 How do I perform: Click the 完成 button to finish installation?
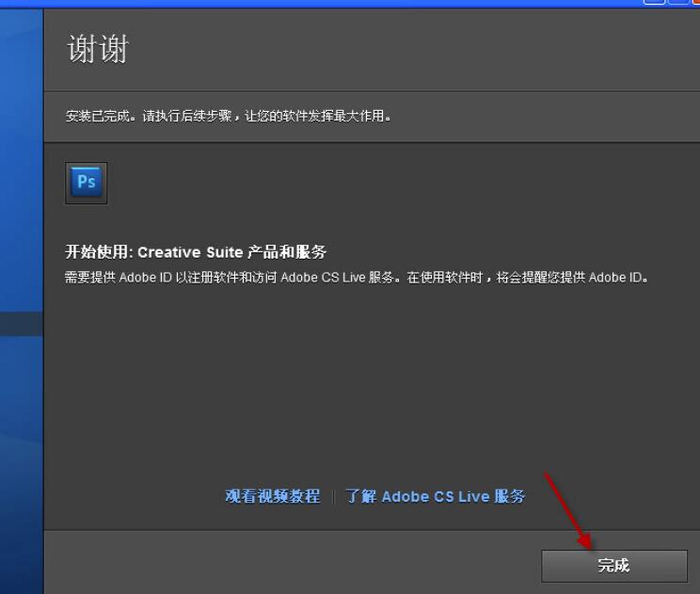(x=613, y=566)
